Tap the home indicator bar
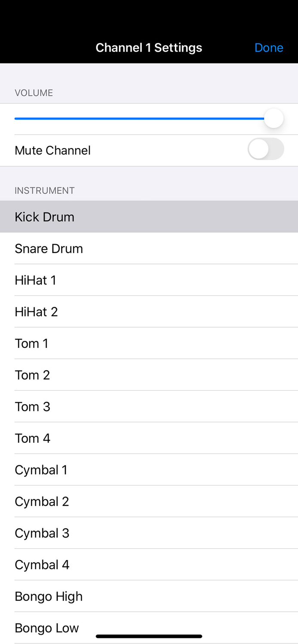Viewport: 298px width, 644px height. pos(149,636)
